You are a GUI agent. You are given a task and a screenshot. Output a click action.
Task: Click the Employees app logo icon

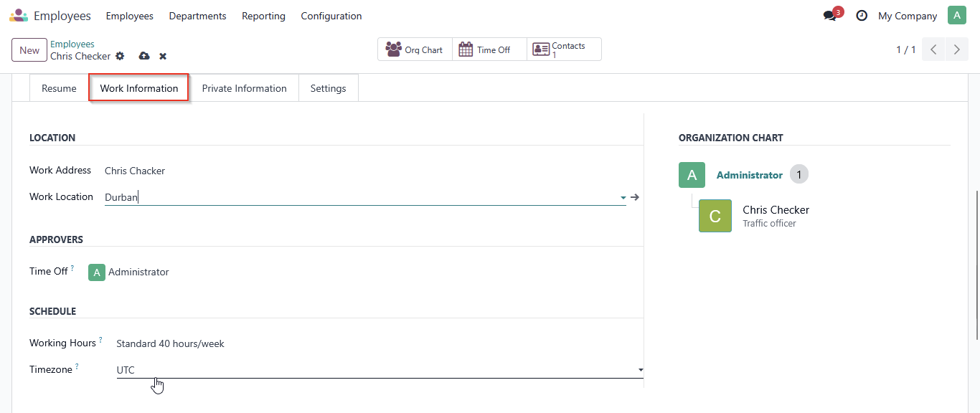tap(19, 15)
